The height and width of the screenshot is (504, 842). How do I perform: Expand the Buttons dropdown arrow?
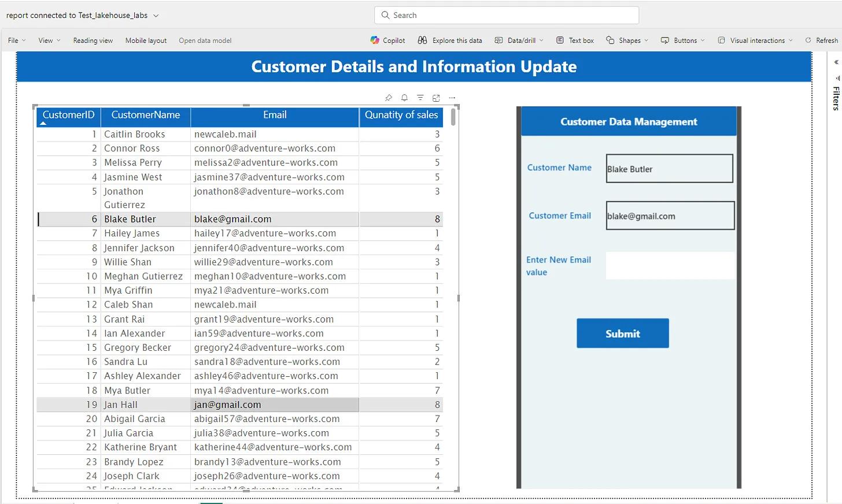coord(703,40)
